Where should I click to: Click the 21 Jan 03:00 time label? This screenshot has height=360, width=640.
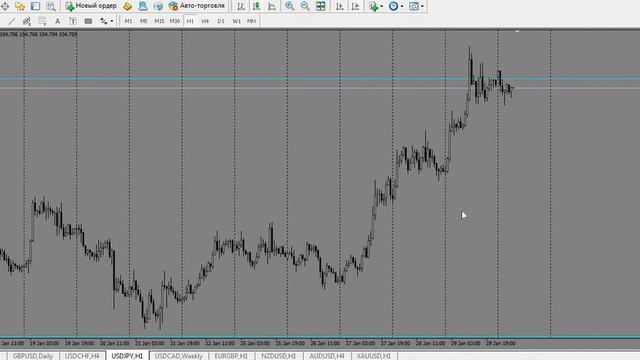tap(150, 343)
